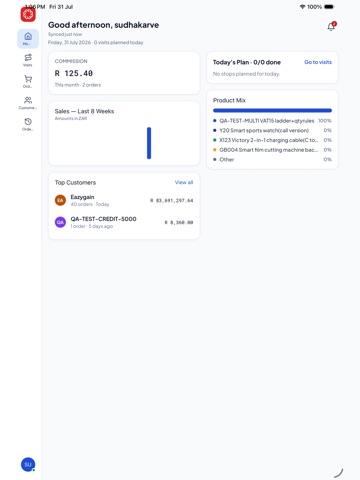Screen dimensions: 360x480
Task: Tap the Good afternoon greeting header
Action: click(x=103, y=25)
